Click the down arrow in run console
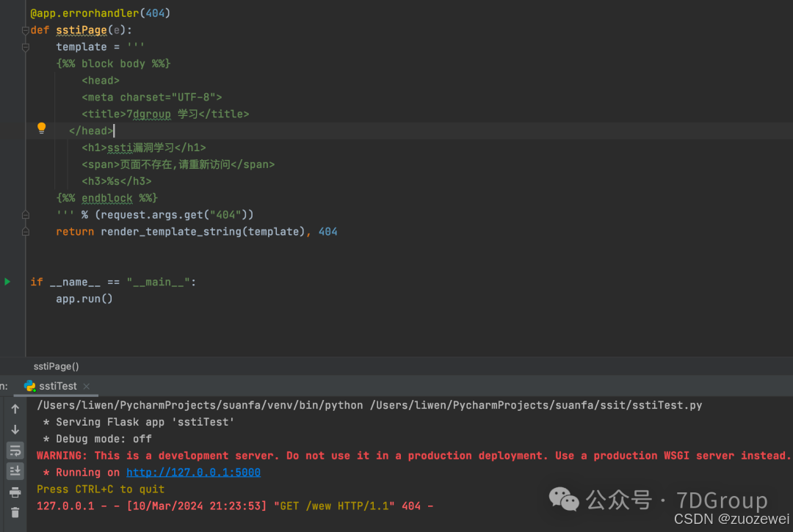Viewport: 793px width, 532px height. click(x=15, y=429)
